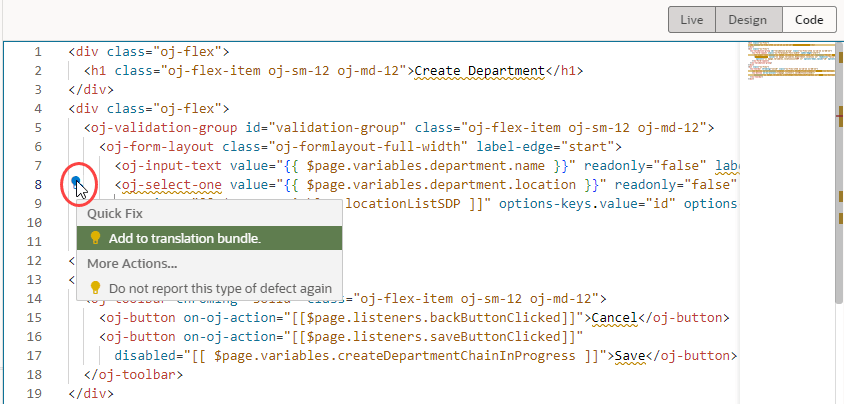
Task: Click the Cancel button text on line 15
Action: click(x=614, y=318)
